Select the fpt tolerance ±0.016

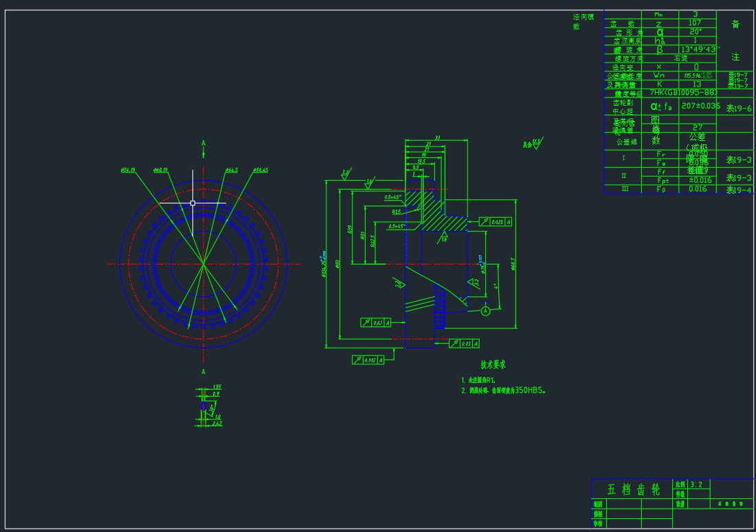pyautogui.click(x=700, y=180)
